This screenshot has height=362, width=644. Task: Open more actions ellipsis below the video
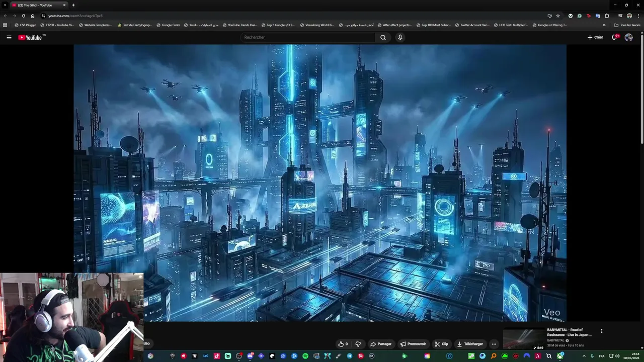click(x=494, y=344)
